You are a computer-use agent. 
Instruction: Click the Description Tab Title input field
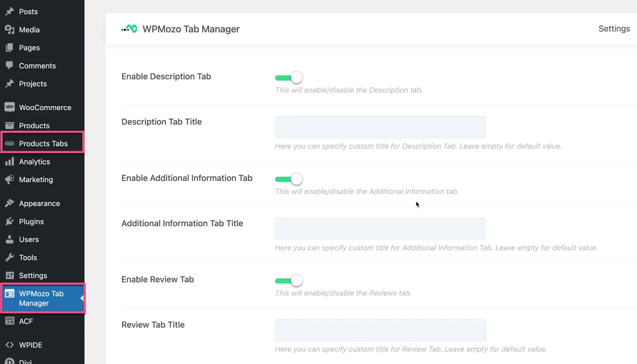click(380, 127)
